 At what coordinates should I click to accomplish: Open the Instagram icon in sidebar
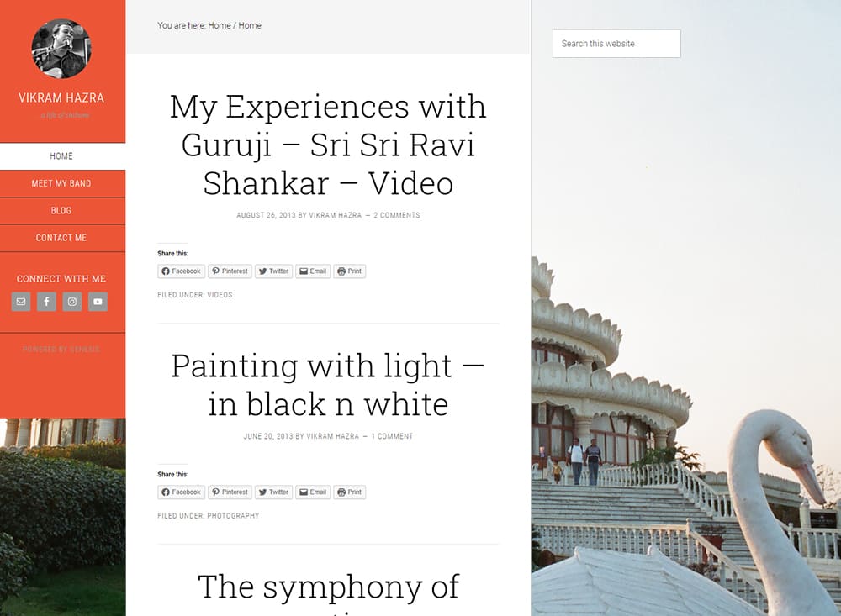pyautogui.click(x=72, y=302)
